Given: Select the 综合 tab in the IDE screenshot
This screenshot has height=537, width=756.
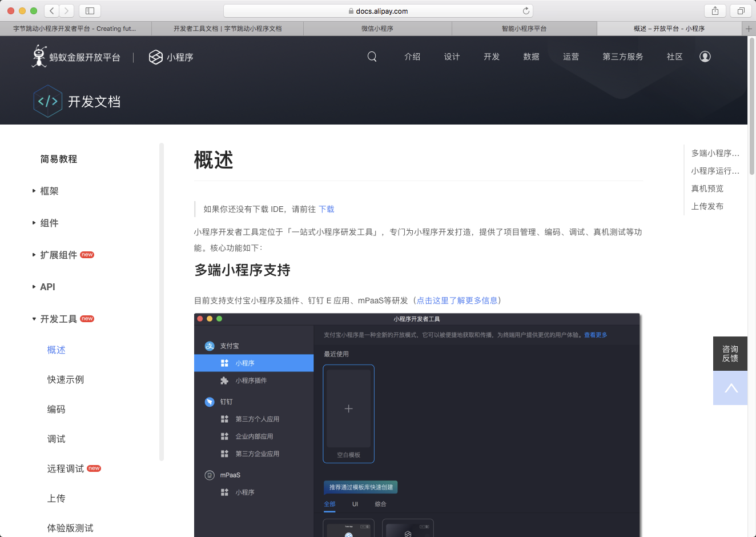Looking at the screenshot, I should (x=381, y=504).
